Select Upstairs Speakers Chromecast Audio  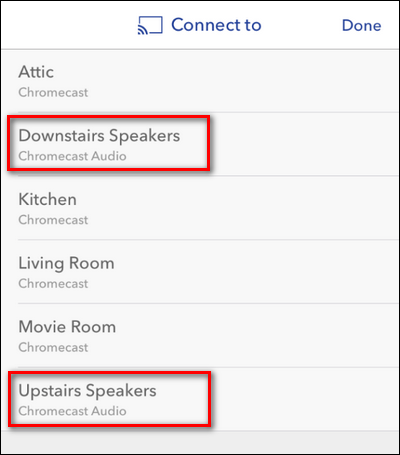click(200, 399)
